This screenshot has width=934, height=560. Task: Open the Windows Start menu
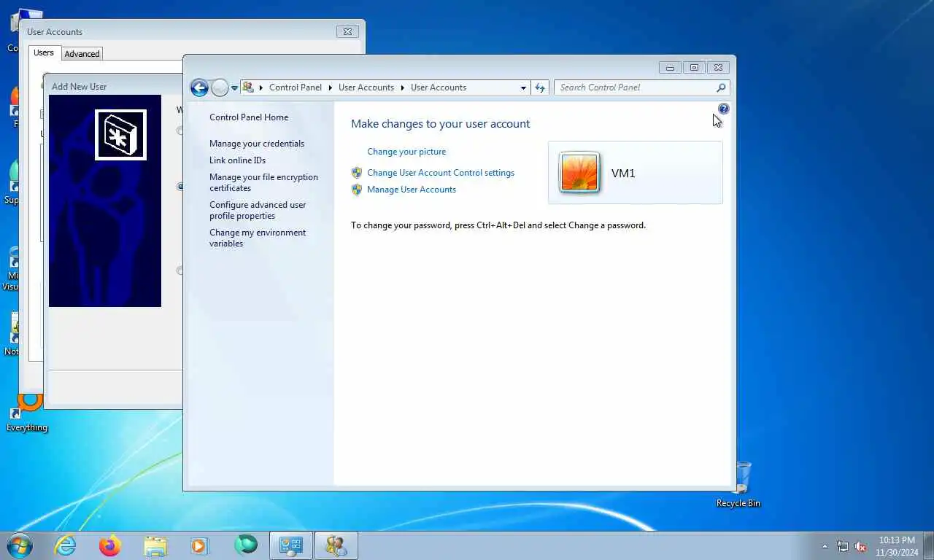[20, 545]
